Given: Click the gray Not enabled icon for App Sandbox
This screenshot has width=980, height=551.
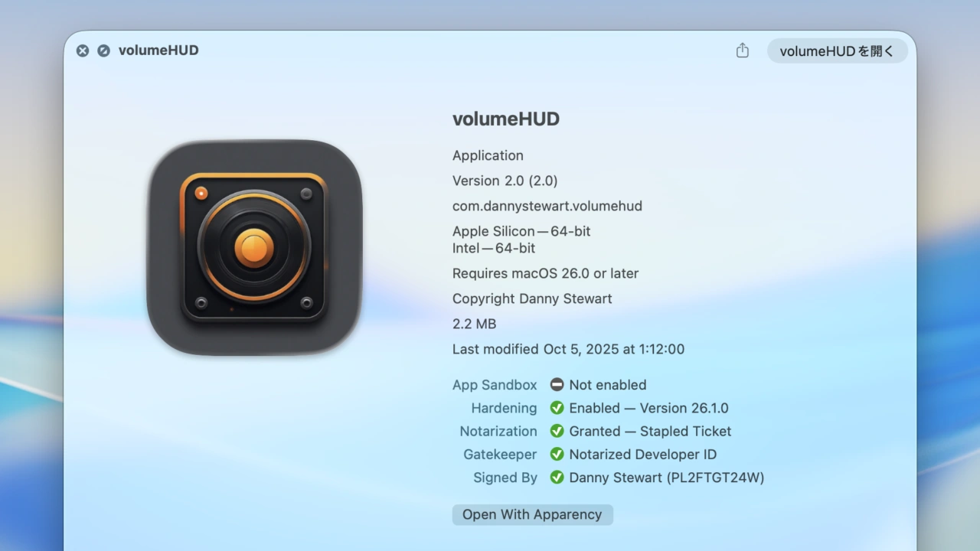Looking at the screenshot, I should [557, 385].
